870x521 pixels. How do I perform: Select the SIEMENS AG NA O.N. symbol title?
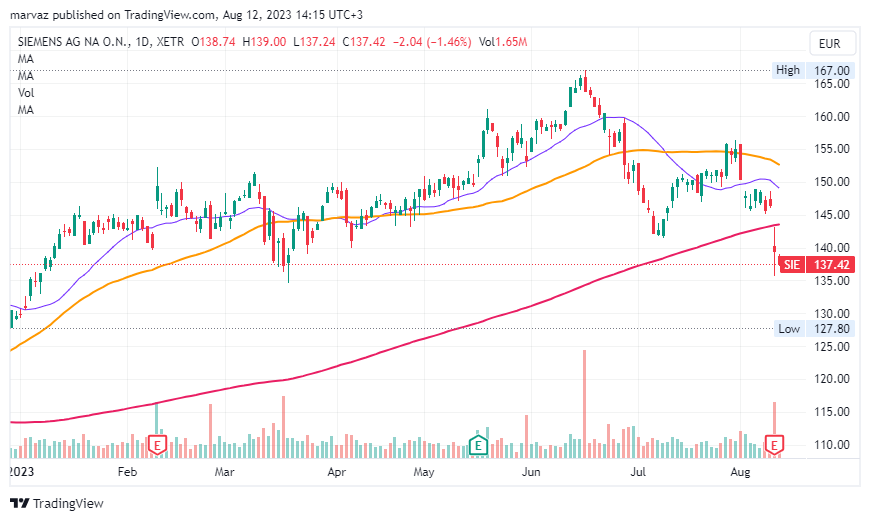(x=73, y=42)
